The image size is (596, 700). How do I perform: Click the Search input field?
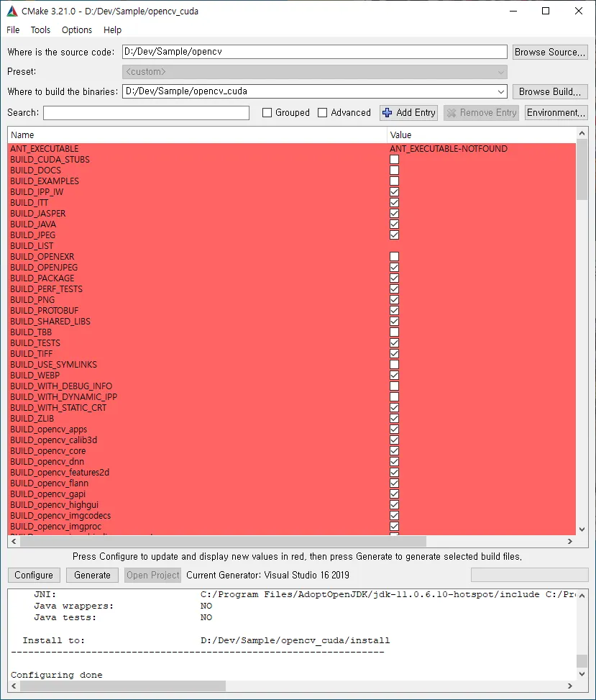coord(147,112)
